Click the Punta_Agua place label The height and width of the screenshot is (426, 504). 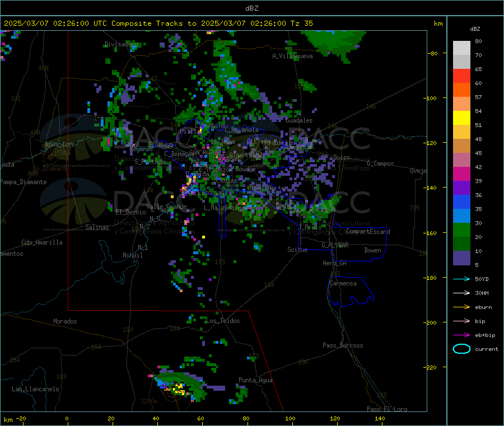(x=255, y=380)
